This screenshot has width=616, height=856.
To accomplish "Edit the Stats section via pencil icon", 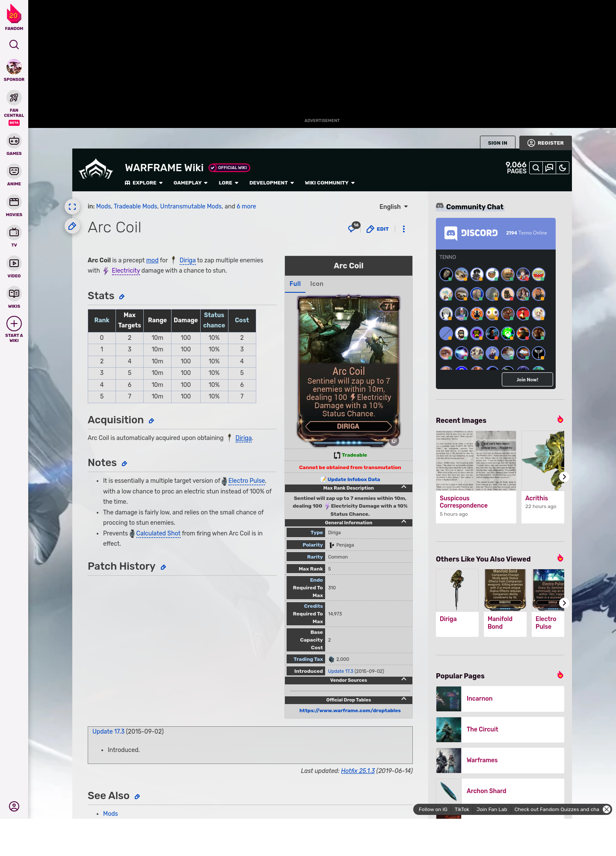I will tap(122, 297).
